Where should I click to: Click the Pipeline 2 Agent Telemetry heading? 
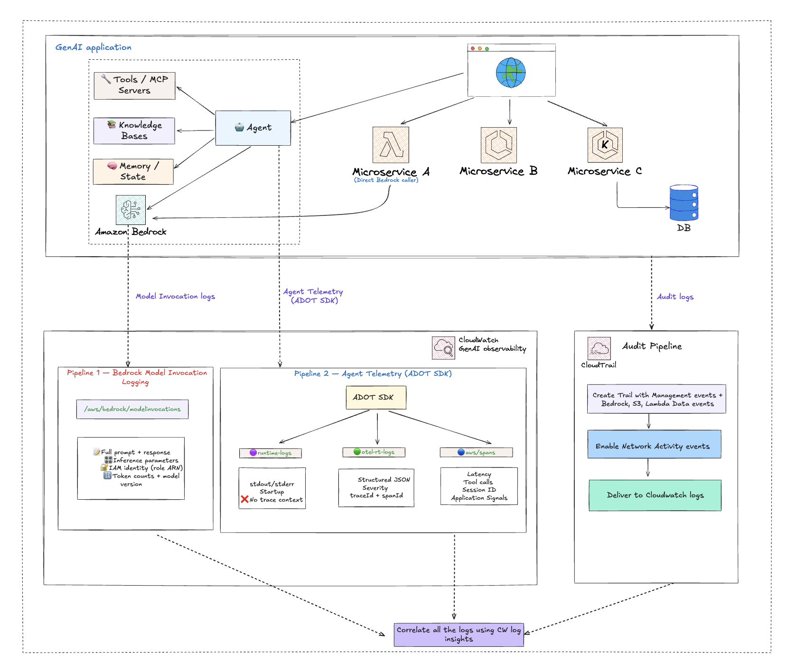click(x=373, y=374)
